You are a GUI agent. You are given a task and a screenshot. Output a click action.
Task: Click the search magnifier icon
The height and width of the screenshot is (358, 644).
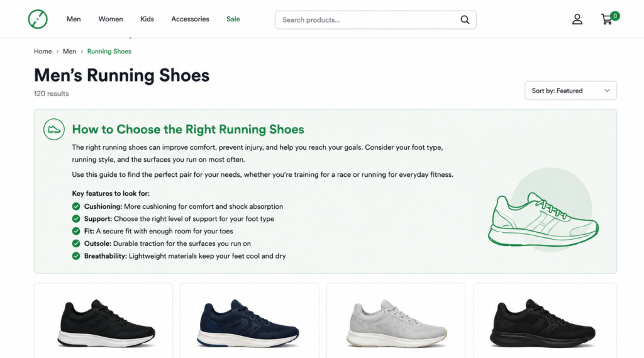[x=465, y=20]
